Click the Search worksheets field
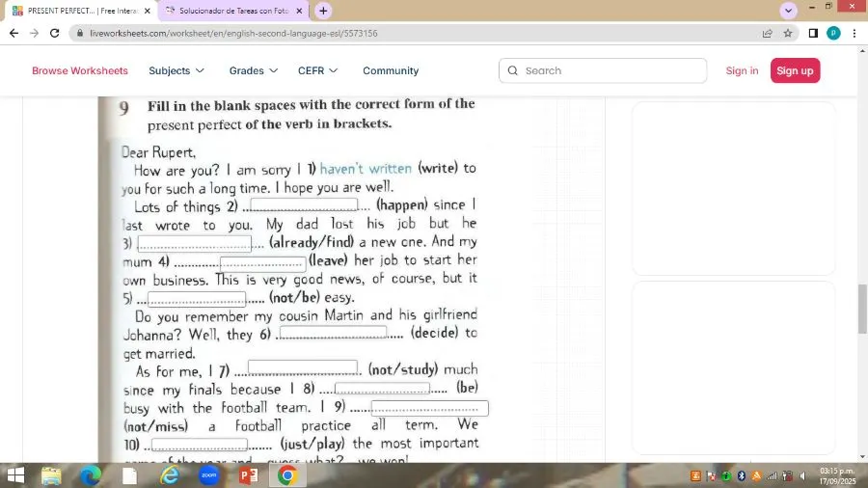This screenshot has height=488, width=868. click(602, 70)
